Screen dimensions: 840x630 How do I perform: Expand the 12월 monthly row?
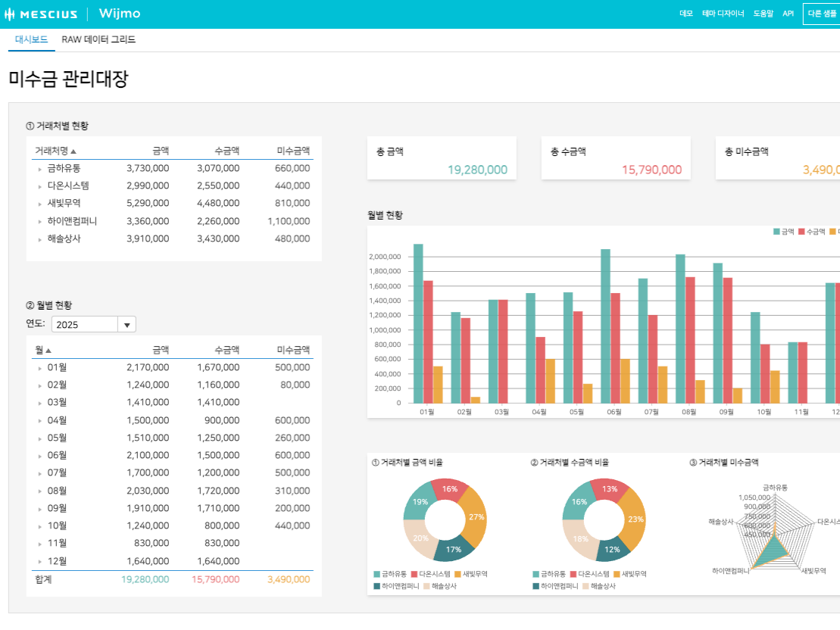tap(39, 562)
